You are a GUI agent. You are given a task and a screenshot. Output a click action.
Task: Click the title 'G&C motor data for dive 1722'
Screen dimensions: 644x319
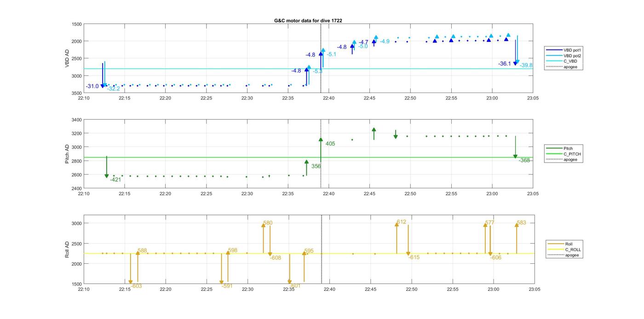pos(308,21)
